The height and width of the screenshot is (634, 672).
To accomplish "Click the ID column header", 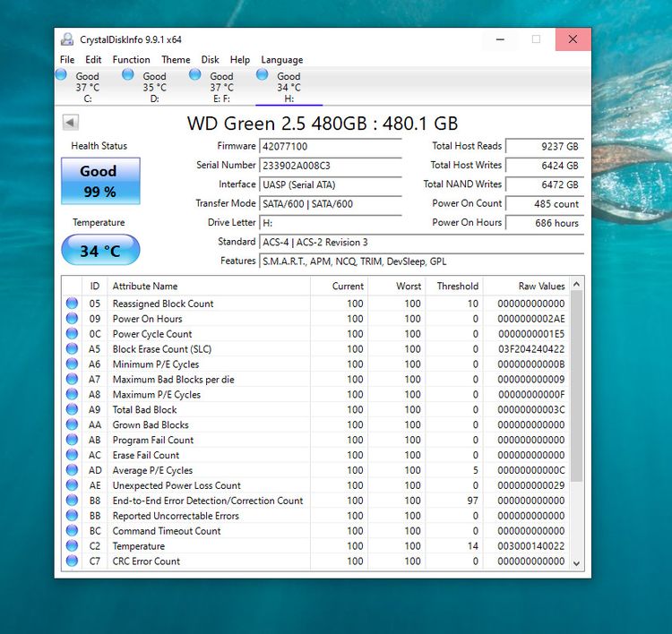I will click(x=95, y=287).
